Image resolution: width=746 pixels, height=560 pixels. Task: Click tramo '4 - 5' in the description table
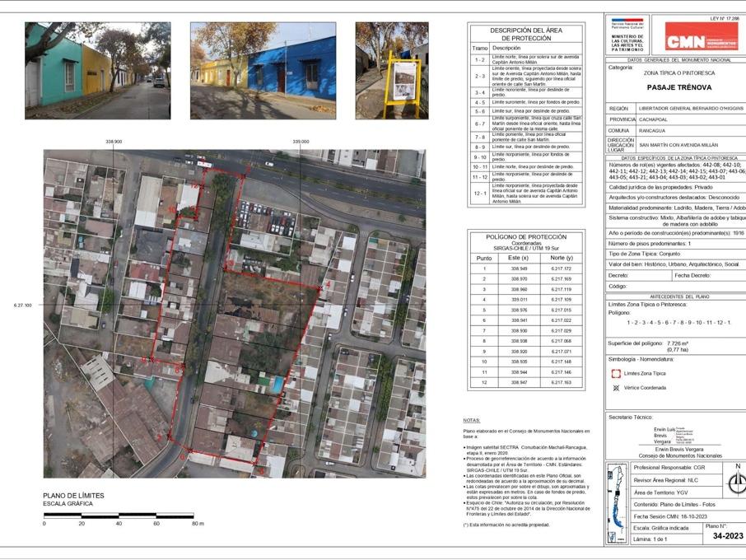pos(479,102)
